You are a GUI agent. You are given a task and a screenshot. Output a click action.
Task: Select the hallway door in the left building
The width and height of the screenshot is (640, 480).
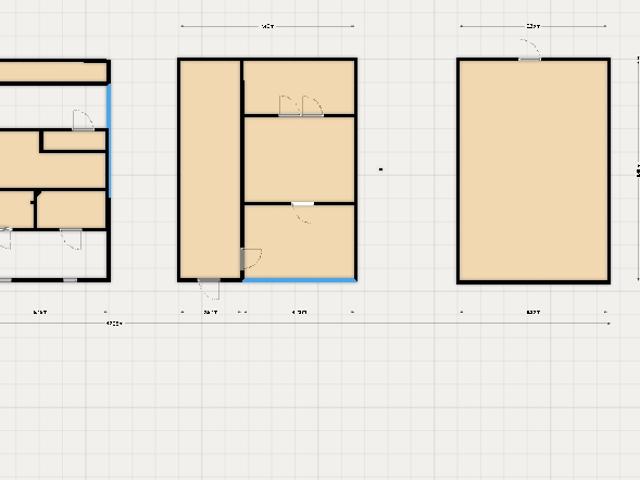pos(83,120)
